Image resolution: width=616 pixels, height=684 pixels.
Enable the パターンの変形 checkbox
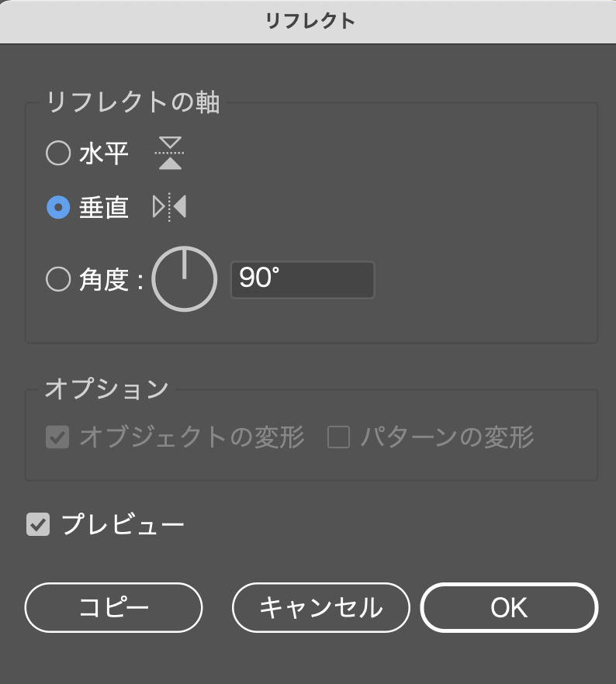(338, 438)
